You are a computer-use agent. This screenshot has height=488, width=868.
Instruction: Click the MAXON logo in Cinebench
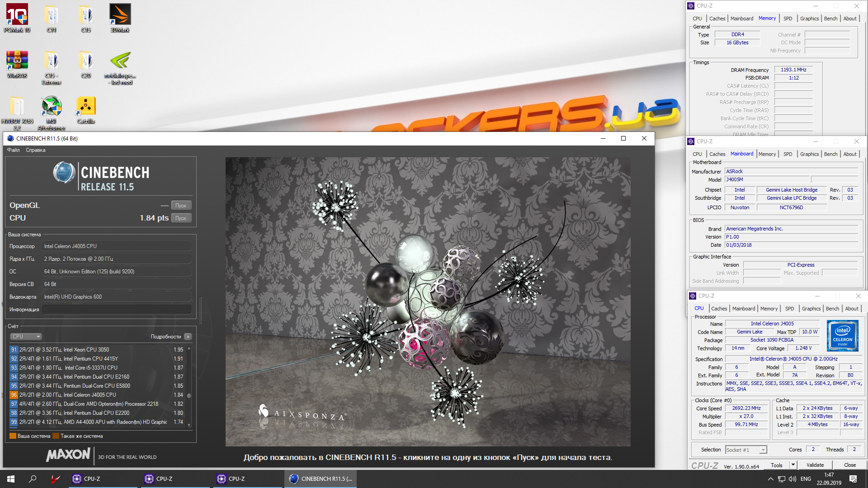coord(68,455)
